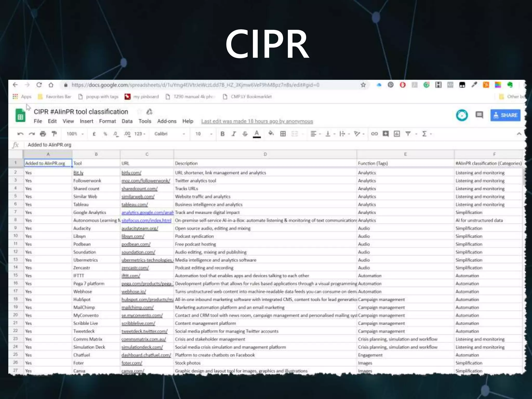Open the bitly.com/ link
The image size is (532, 399).
tap(131, 173)
